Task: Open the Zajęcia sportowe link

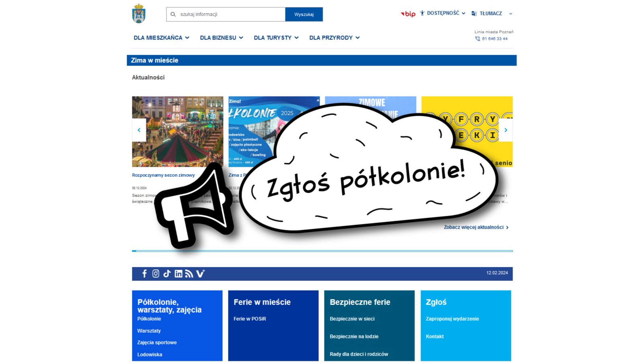Action: click(157, 343)
